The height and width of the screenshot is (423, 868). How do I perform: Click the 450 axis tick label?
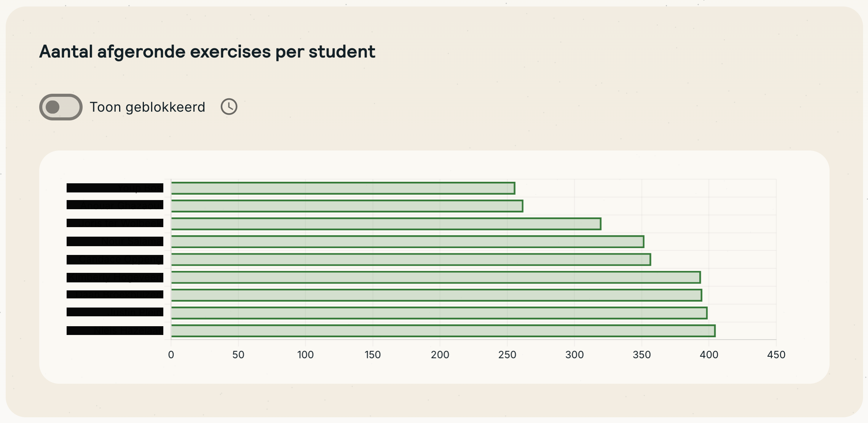(776, 355)
